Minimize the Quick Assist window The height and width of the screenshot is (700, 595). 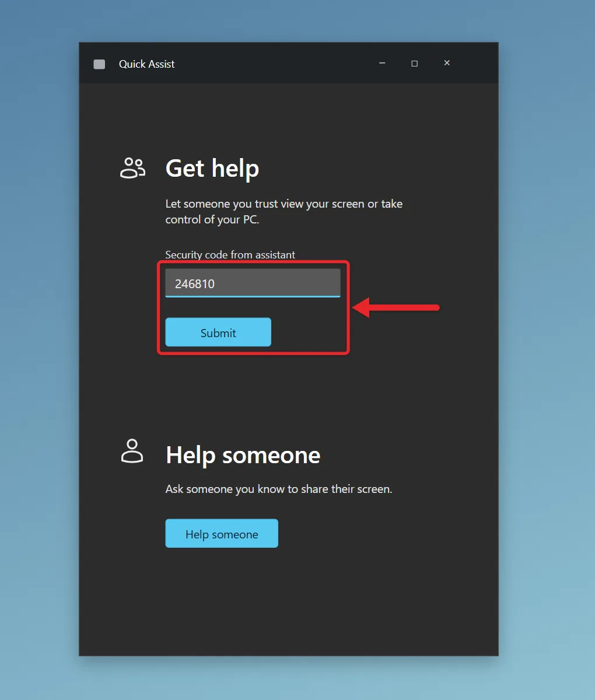coord(382,63)
